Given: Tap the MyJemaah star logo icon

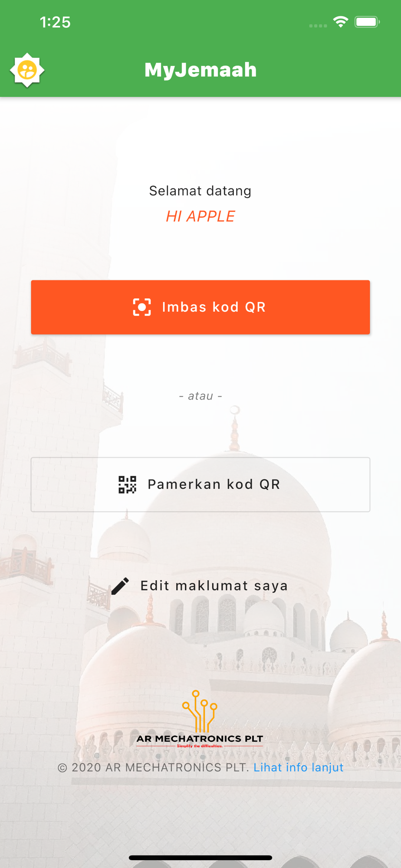Looking at the screenshot, I should 27,70.
